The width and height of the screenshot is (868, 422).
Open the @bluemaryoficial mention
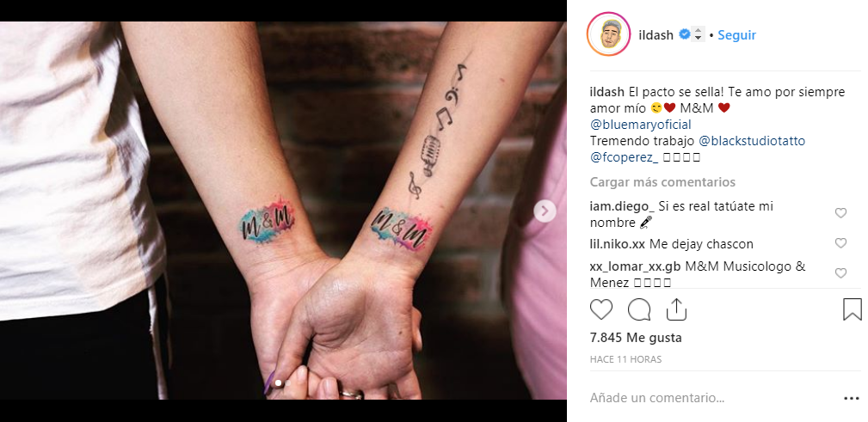point(641,125)
